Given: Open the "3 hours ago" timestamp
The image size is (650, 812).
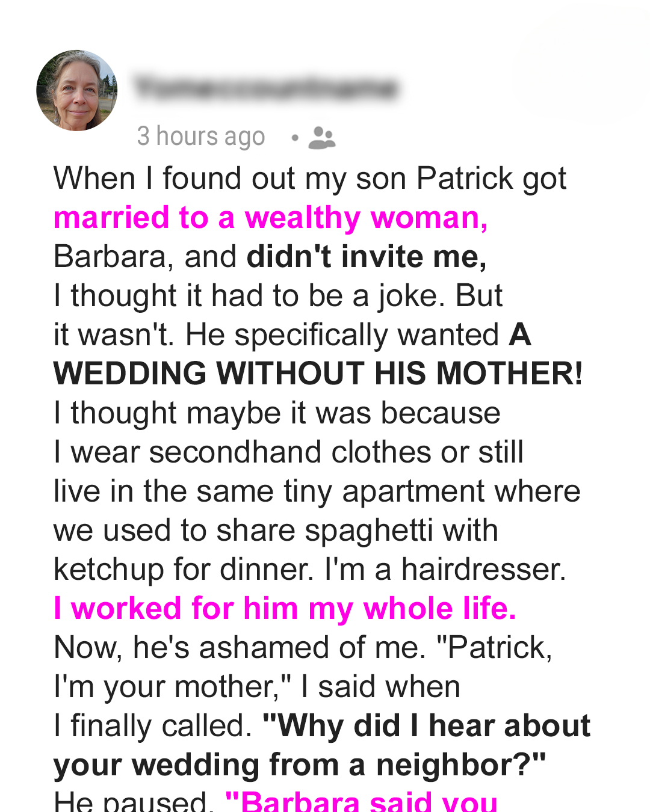Looking at the screenshot, I should click(201, 137).
